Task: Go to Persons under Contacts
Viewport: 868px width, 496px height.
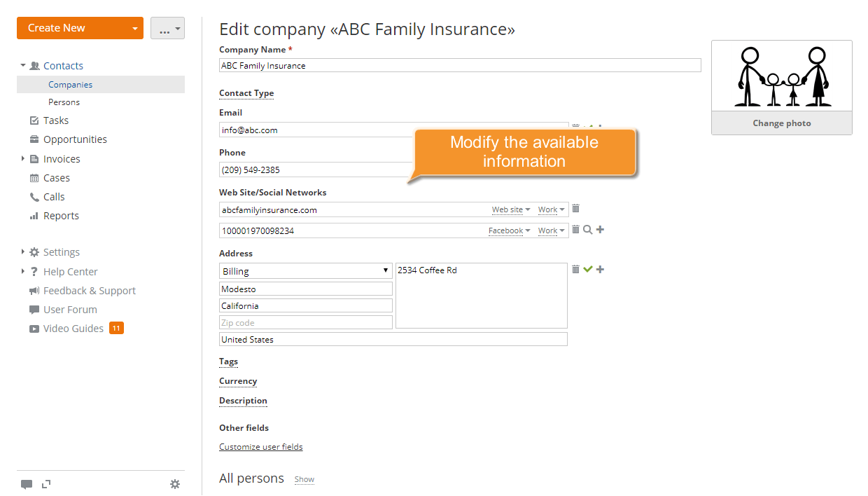Action: tap(64, 102)
